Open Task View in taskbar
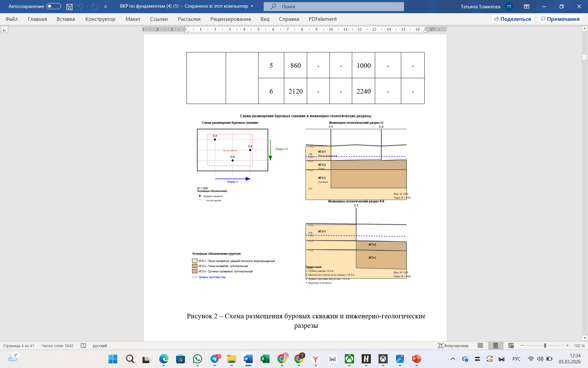Screen dimensions: 588x368 pos(147,359)
